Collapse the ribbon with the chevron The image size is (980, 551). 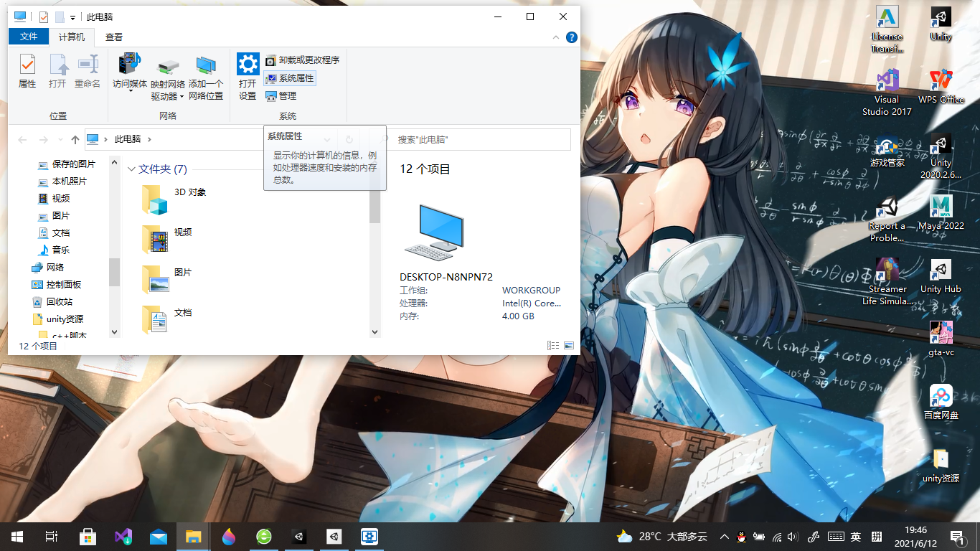coord(557,37)
